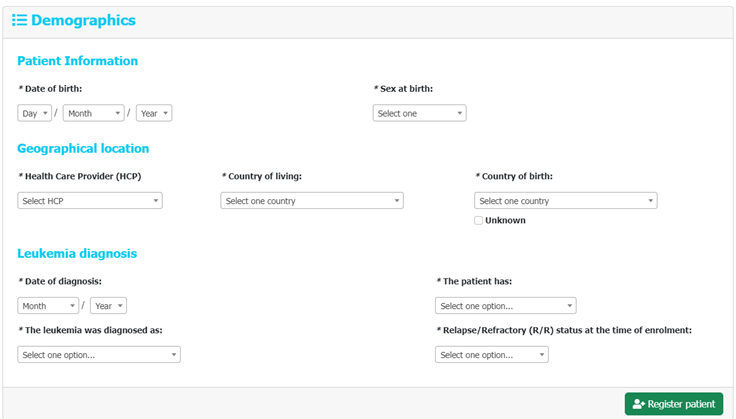Click the 'Country of birth:' label
This screenshot has height=419, width=736.
[514, 176]
